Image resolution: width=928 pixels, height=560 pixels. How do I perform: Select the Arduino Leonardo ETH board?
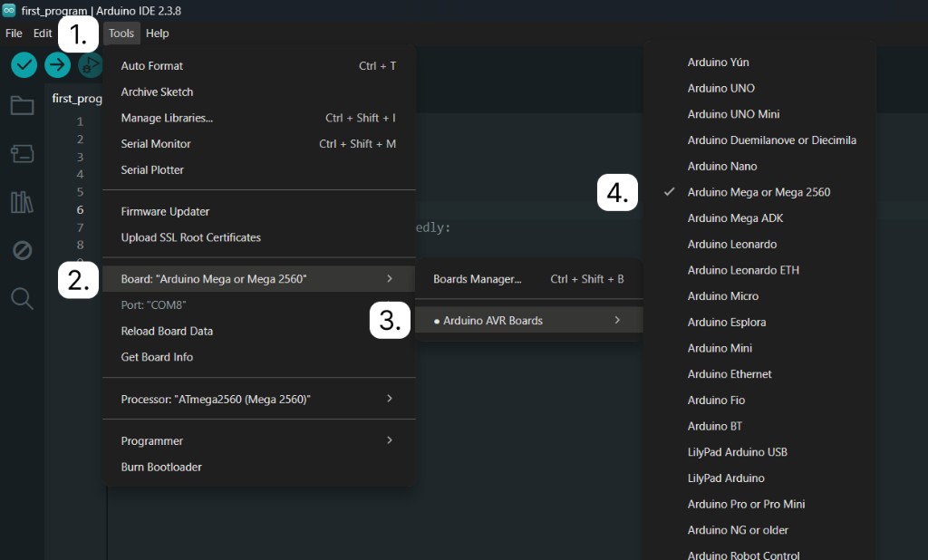coord(760,270)
